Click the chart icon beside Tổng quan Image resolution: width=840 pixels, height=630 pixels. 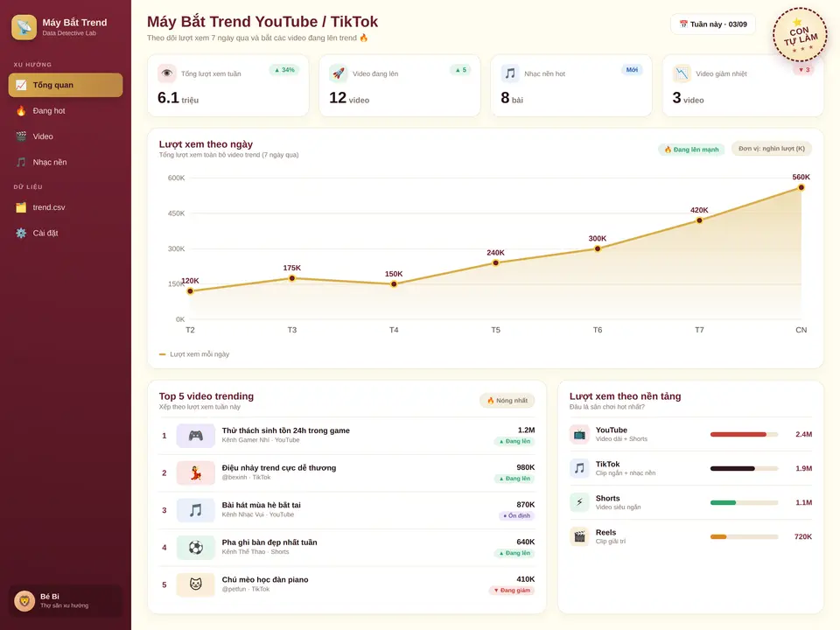[21, 85]
